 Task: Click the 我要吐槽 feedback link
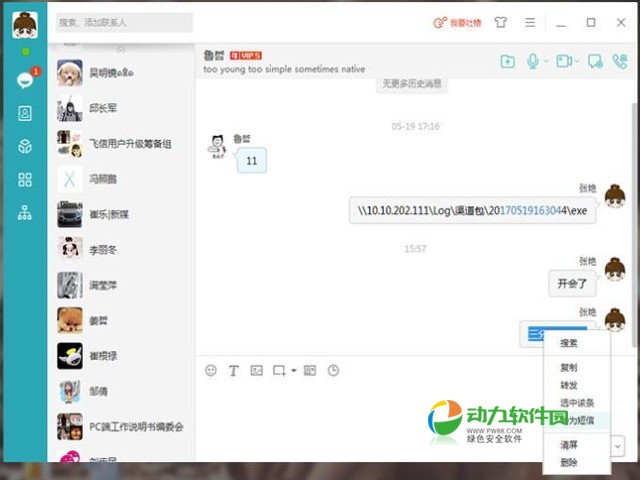tap(457, 22)
